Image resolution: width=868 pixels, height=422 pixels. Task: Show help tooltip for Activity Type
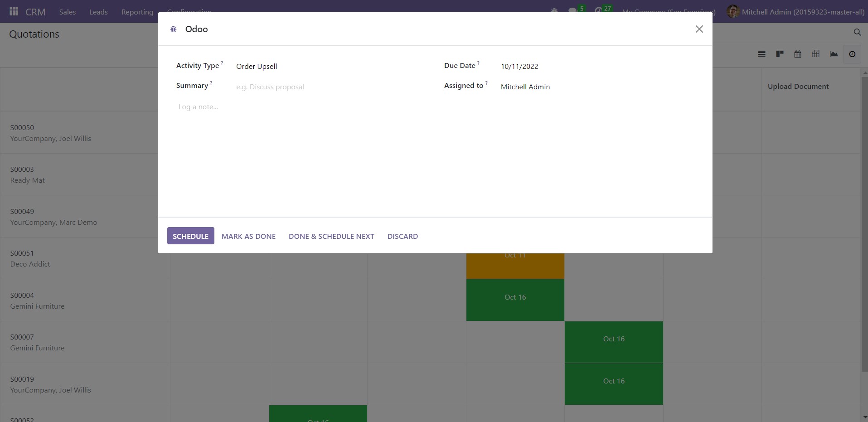222,63
